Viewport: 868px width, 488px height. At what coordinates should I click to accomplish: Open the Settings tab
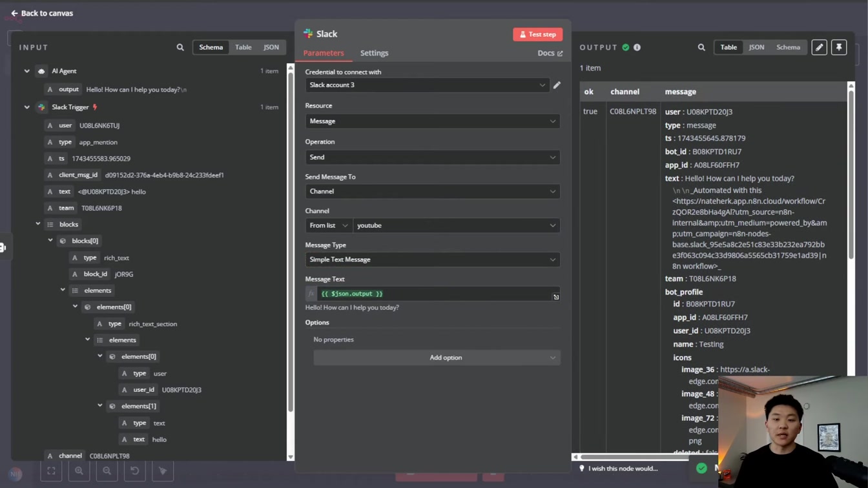tap(374, 53)
